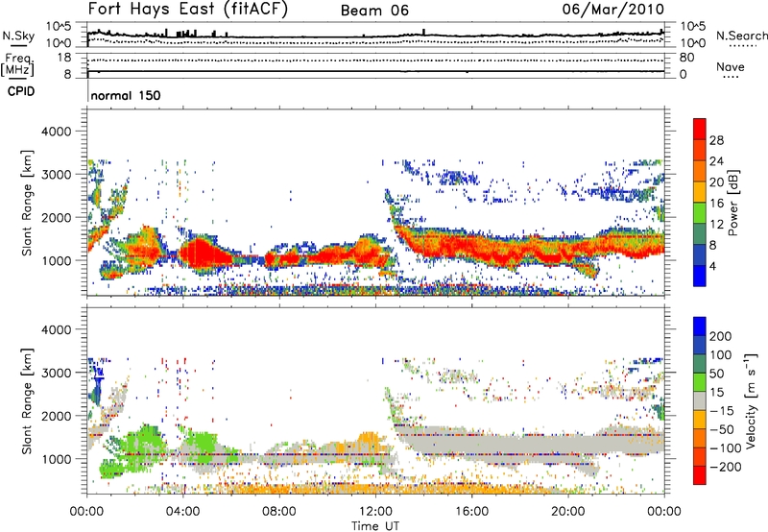Click the dotted line sample under 'N.Search'
Viewport: 768px width, 532px height.
point(743,46)
